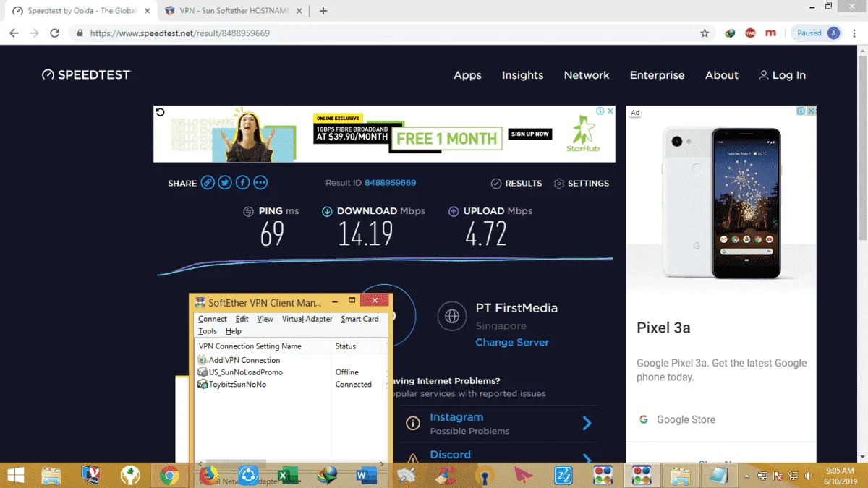
Task: Open File Explorer from taskbar
Action: pos(51,475)
